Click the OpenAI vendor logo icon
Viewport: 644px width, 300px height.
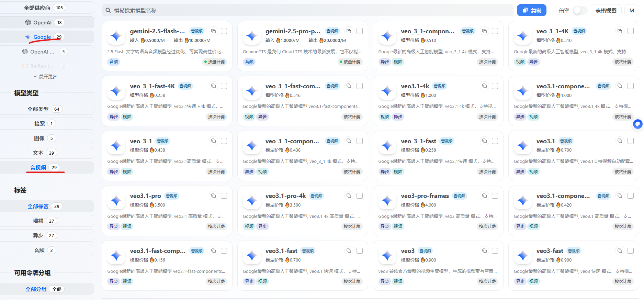click(28, 22)
